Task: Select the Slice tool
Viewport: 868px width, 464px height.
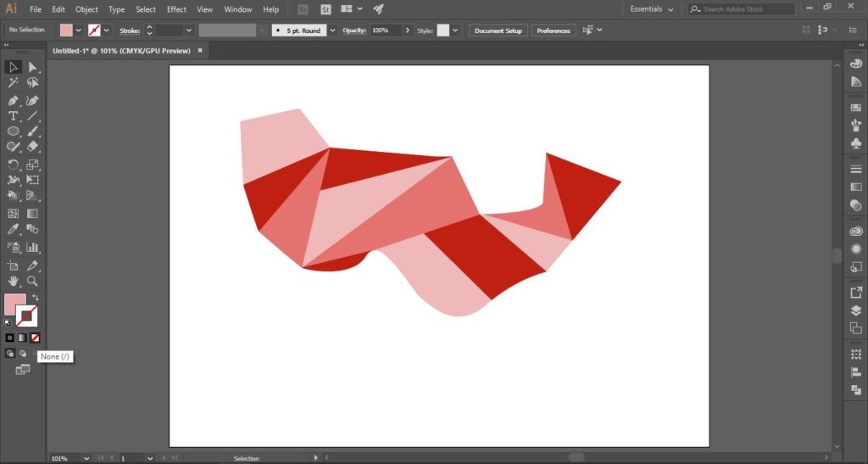Action: coord(33,266)
